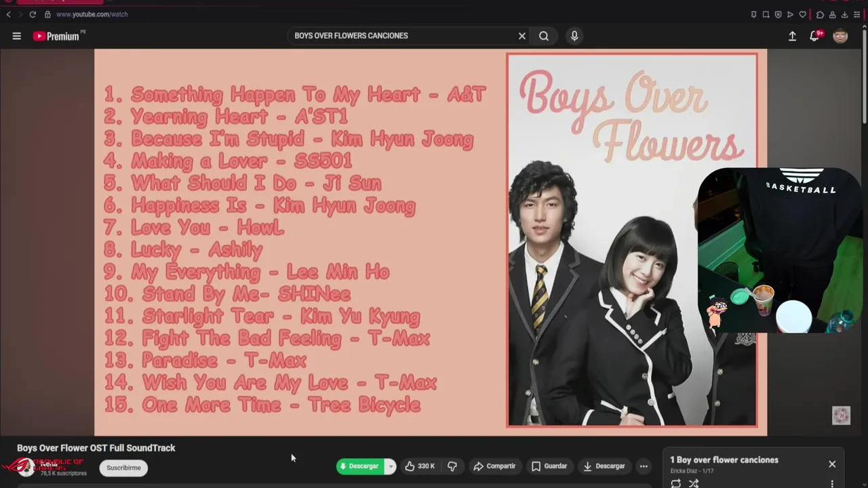
Task: Like the video showing 330 K
Action: 420,466
